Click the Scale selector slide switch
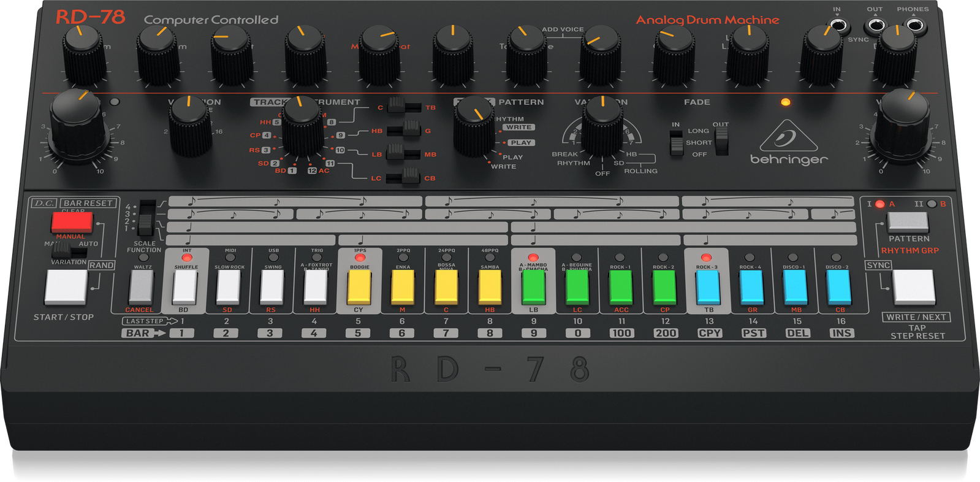The width and height of the screenshot is (980, 482). click(146, 218)
